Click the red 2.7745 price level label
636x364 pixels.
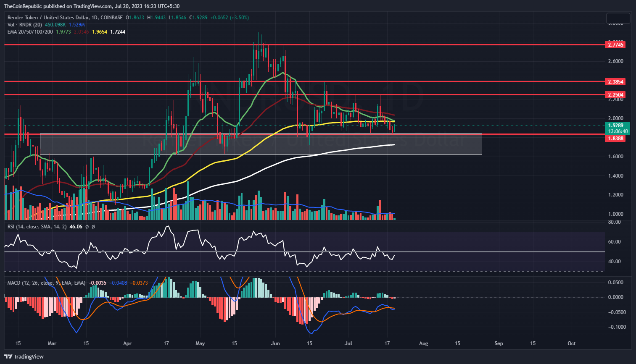(615, 45)
